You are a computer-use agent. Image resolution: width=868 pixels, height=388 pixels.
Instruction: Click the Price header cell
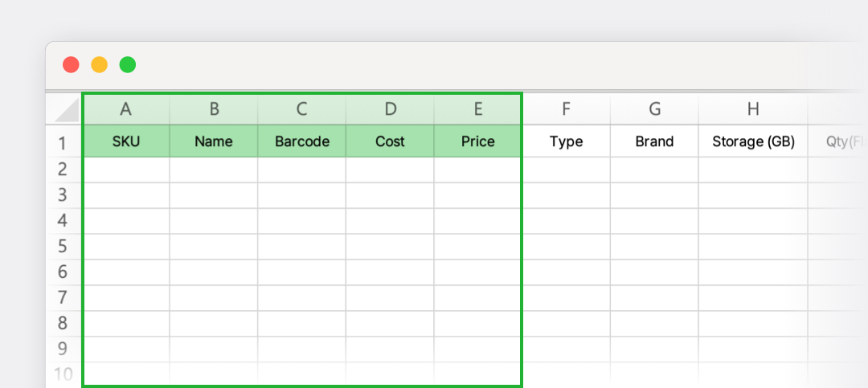coord(477,141)
